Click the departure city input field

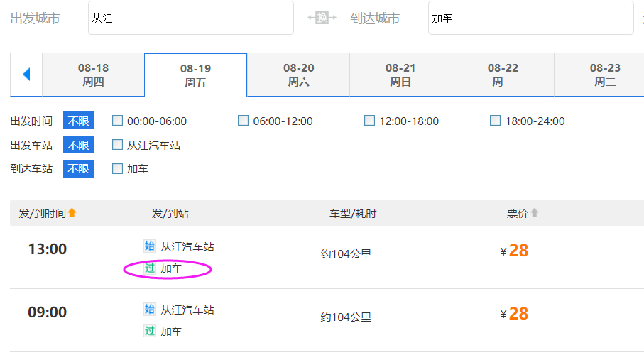190,18
